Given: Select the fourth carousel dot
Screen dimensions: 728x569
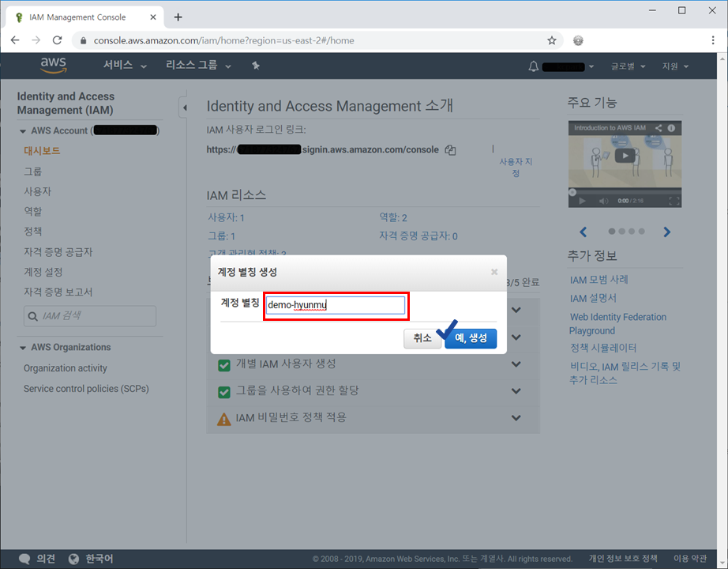Looking at the screenshot, I should tap(642, 231).
